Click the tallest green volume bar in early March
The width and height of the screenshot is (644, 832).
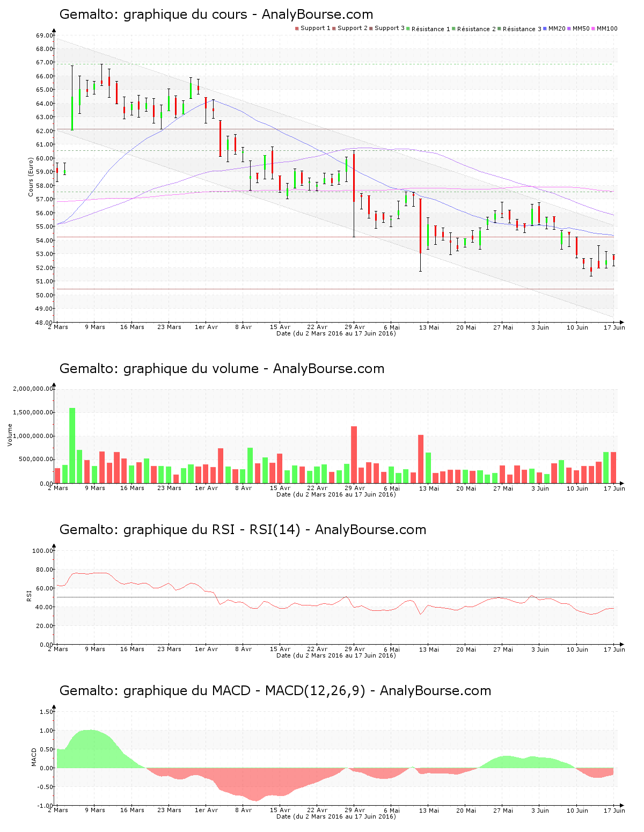pyautogui.click(x=72, y=446)
